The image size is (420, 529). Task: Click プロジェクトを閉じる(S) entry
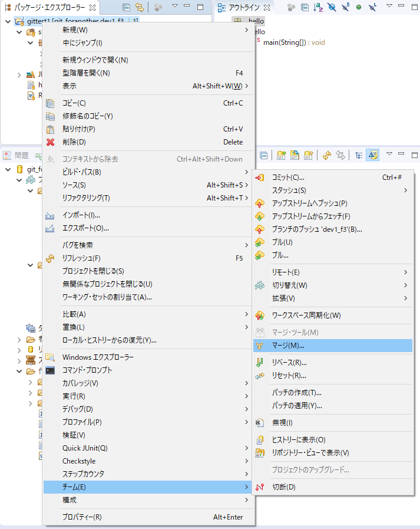pyautogui.click(x=148, y=271)
